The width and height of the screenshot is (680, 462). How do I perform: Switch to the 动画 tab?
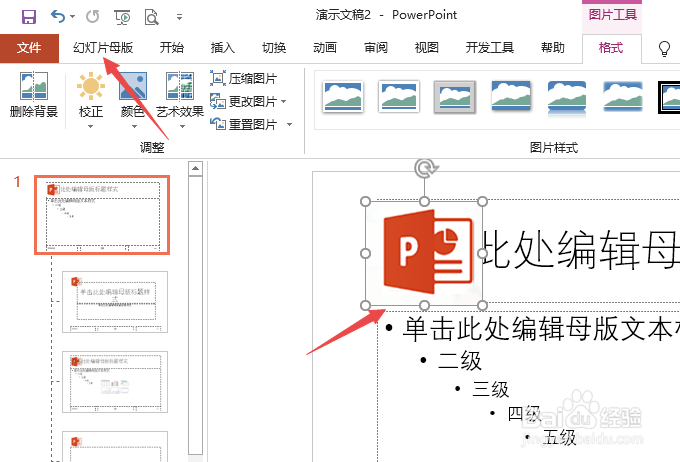(325, 48)
